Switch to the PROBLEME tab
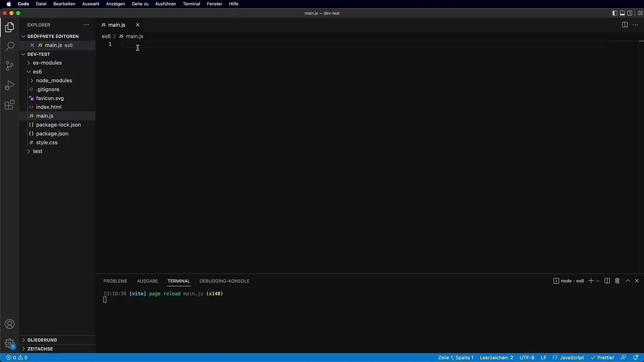The width and height of the screenshot is (644, 362). (115, 281)
